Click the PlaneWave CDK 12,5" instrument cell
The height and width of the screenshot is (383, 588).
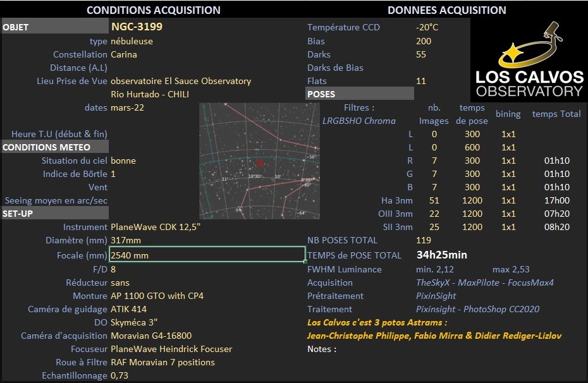pyautogui.click(x=156, y=227)
